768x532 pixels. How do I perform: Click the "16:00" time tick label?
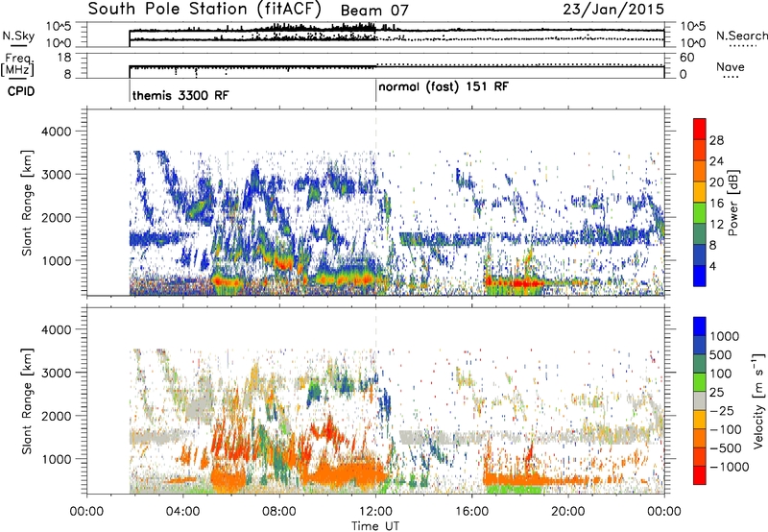[471, 512]
